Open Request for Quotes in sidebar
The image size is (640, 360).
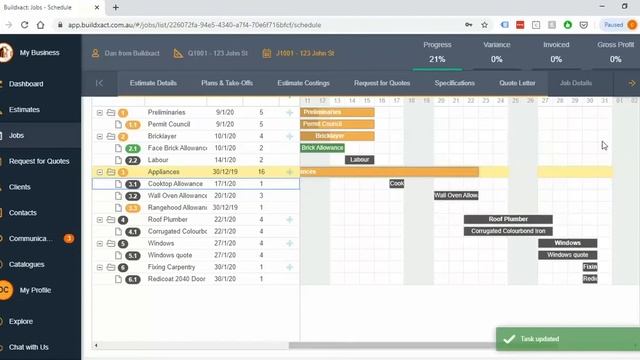[x=40, y=161]
